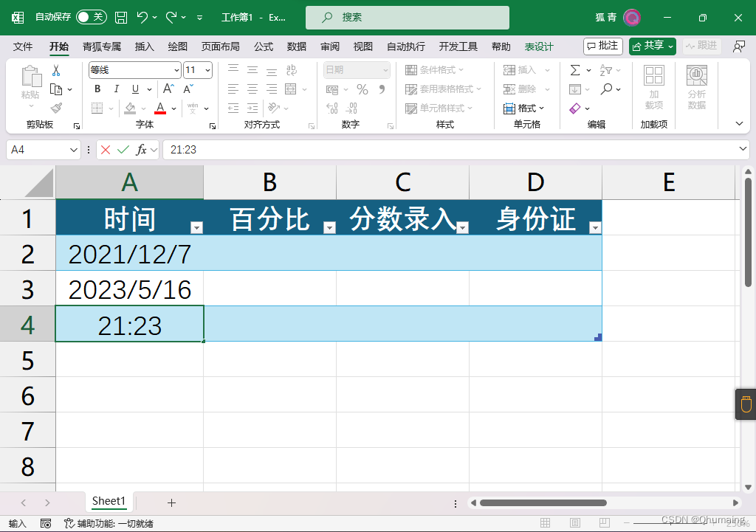
Task: Open the 表设计 ribbon tab
Action: (x=539, y=46)
